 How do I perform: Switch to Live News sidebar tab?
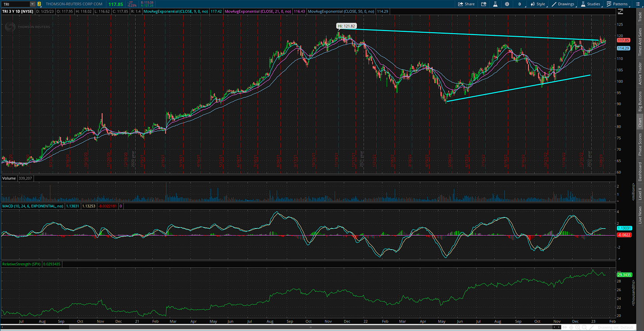(x=640, y=215)
